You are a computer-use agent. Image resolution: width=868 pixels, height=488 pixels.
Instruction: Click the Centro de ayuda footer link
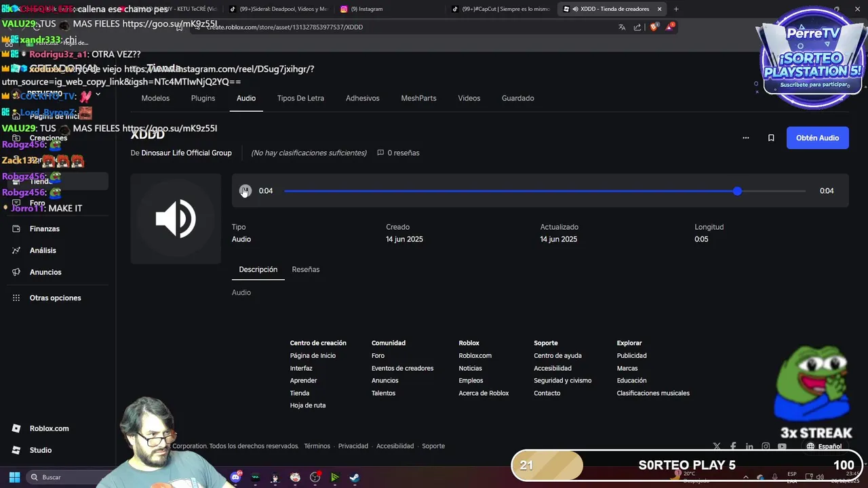pyautogui.click(x=557, y=356)
